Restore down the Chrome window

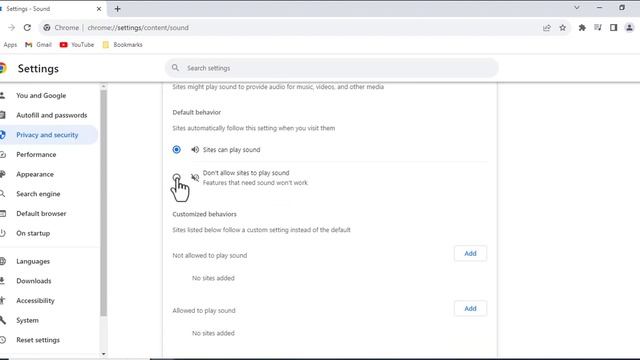tap(622, 8)
